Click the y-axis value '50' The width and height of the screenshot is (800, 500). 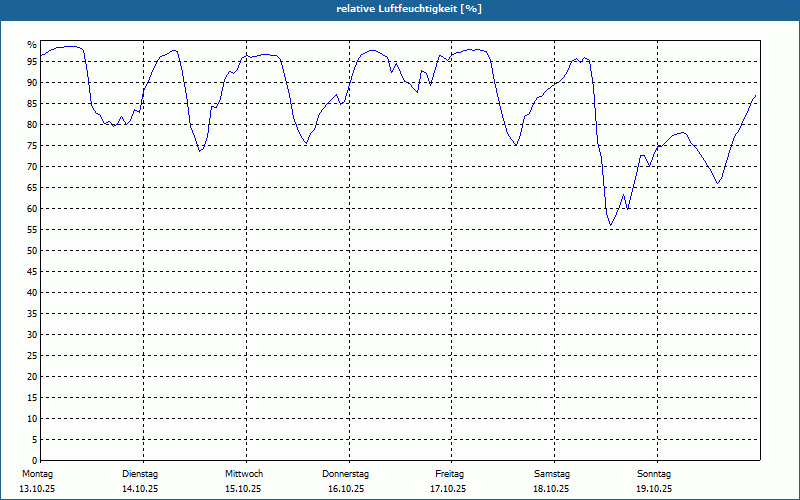[32, 251]
